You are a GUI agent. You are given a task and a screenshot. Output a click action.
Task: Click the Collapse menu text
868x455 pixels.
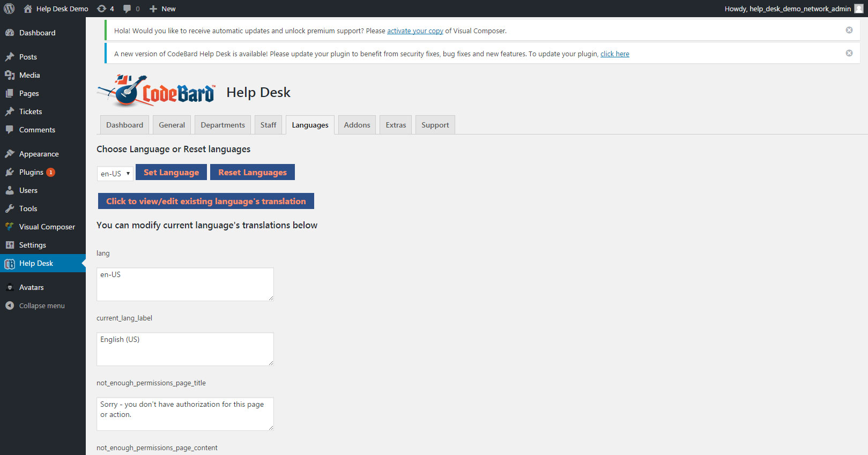click(x=42, y=305)
